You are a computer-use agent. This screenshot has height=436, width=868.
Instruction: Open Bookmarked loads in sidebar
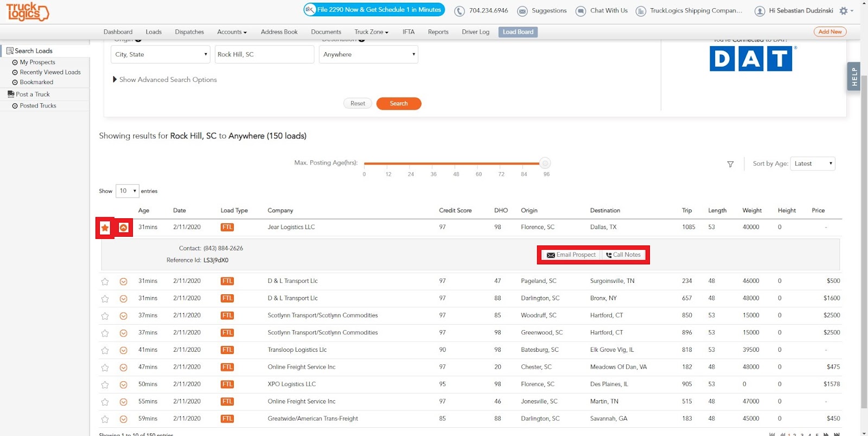pyautogui.click(x=36, y=83)
